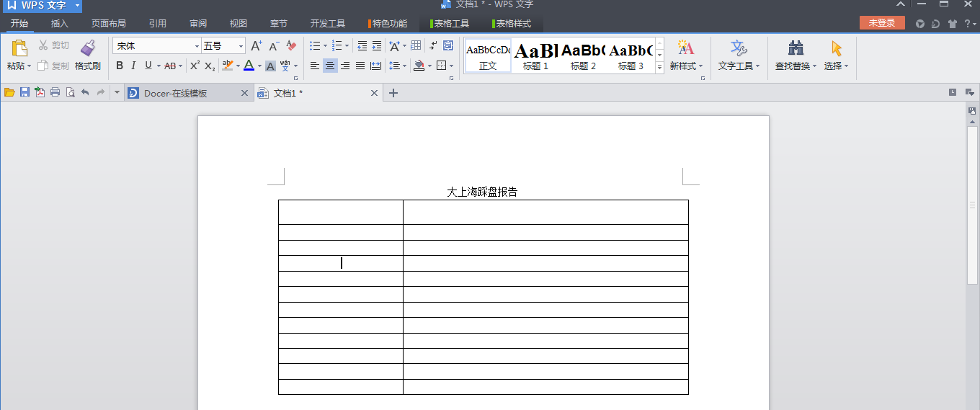Screen dimensions: 980x410
Task: Click the Cut (剪切) scissors icon
Action: click(x=43, y=45)
